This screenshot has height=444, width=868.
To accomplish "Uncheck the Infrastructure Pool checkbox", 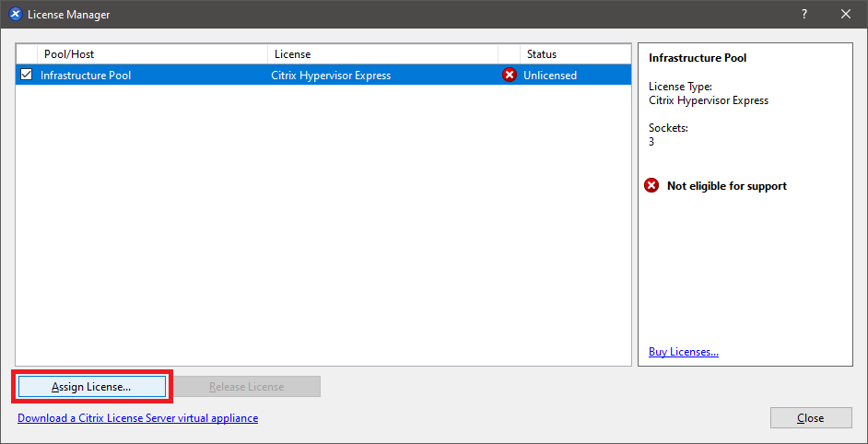I will [x=26, y=76].
